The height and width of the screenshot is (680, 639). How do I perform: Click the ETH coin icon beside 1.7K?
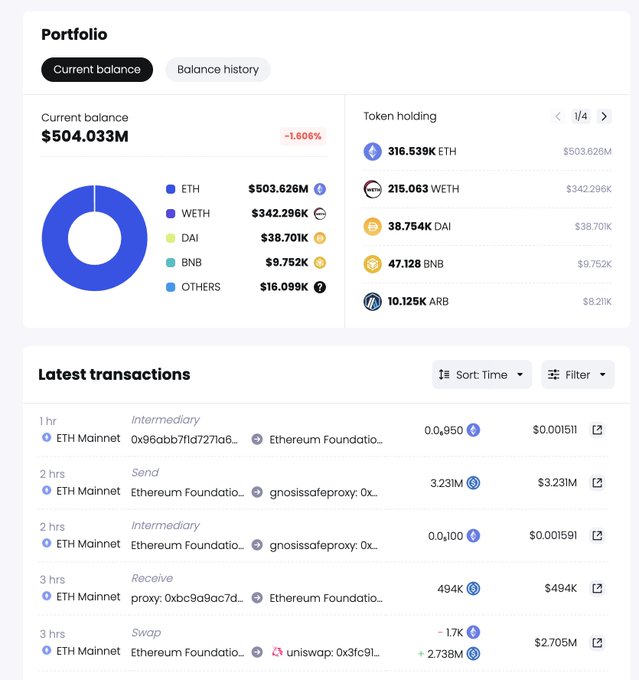point(473,632)
